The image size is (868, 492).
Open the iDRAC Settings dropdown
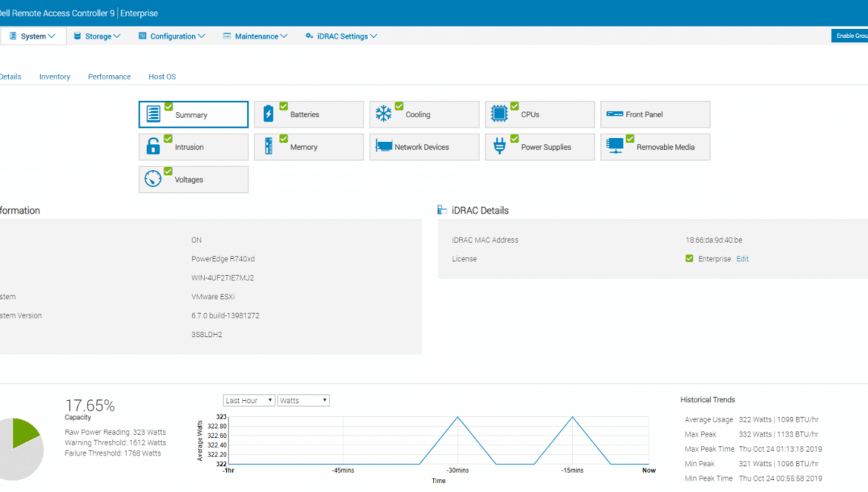point(341,36)
